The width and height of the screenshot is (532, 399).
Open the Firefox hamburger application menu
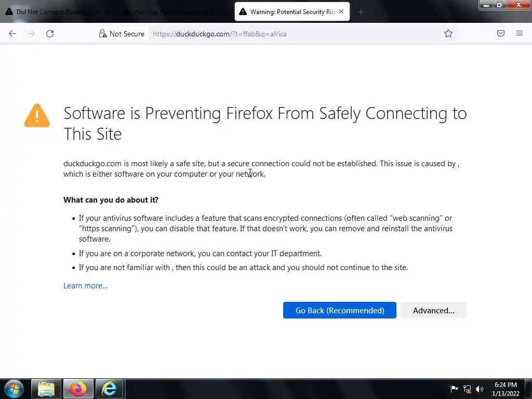(520, 34)
